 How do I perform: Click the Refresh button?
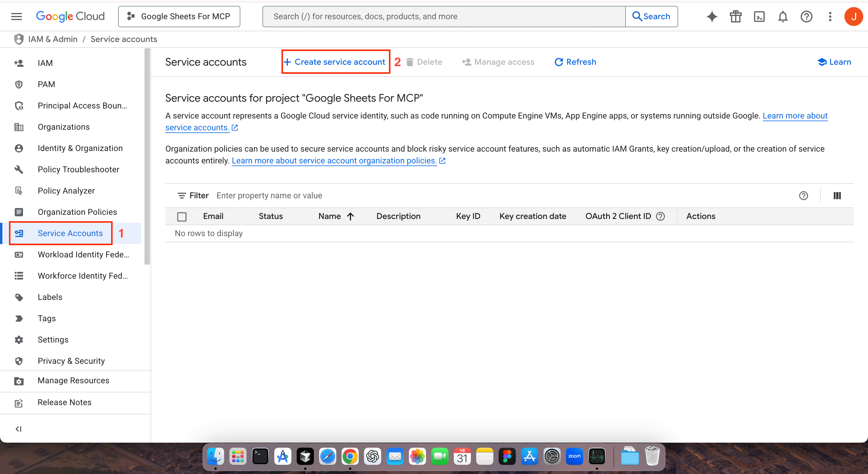[x=575, y=62]
